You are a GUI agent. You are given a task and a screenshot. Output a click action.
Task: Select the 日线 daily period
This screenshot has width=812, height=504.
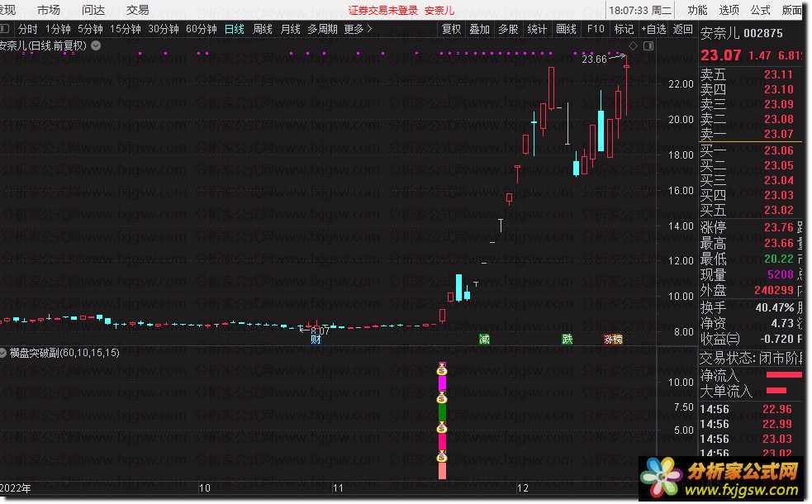[x=235, y=29]
